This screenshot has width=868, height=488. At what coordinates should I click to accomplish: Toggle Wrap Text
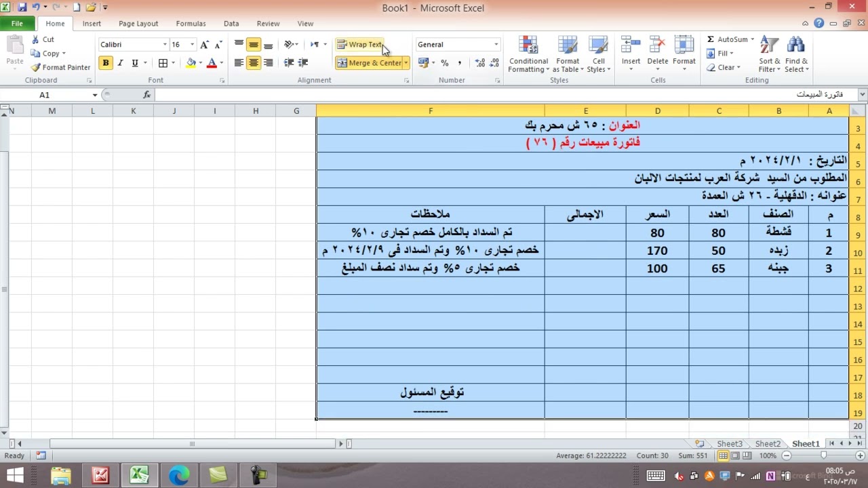coord(360,45)
